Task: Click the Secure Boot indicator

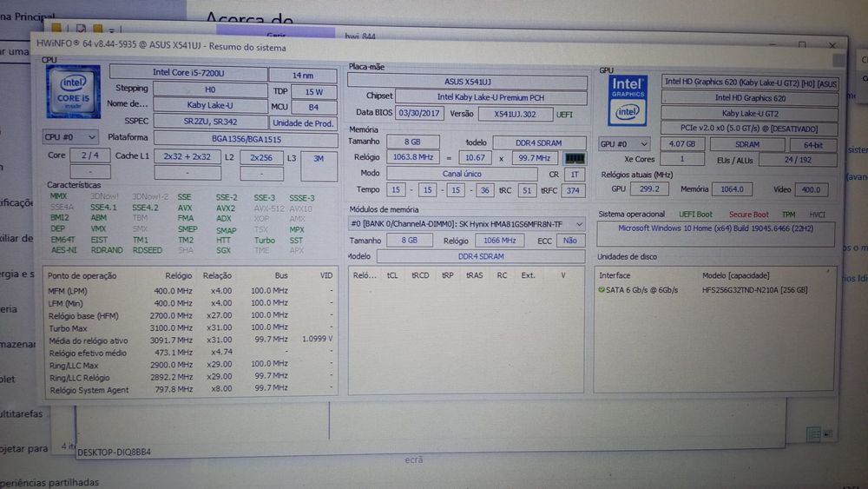Action: 748,215
